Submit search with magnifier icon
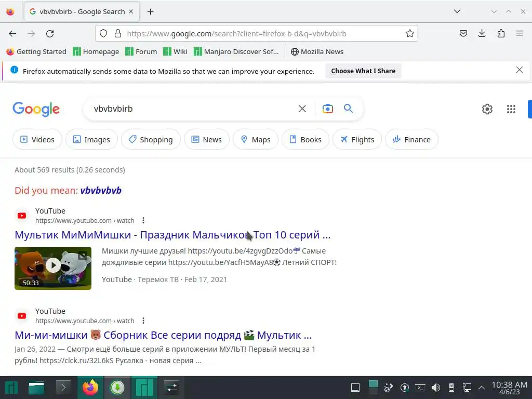The image size is (532, 399). point(348,109)
